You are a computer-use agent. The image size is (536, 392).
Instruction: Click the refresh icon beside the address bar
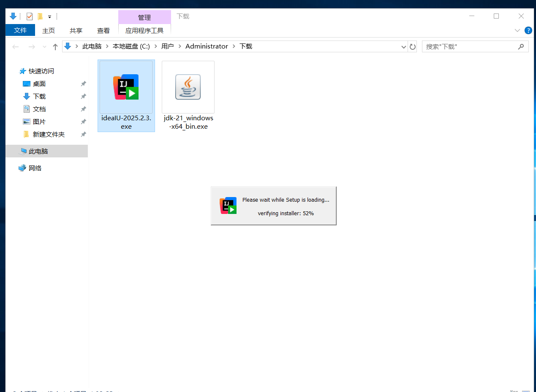coord(413,46)
